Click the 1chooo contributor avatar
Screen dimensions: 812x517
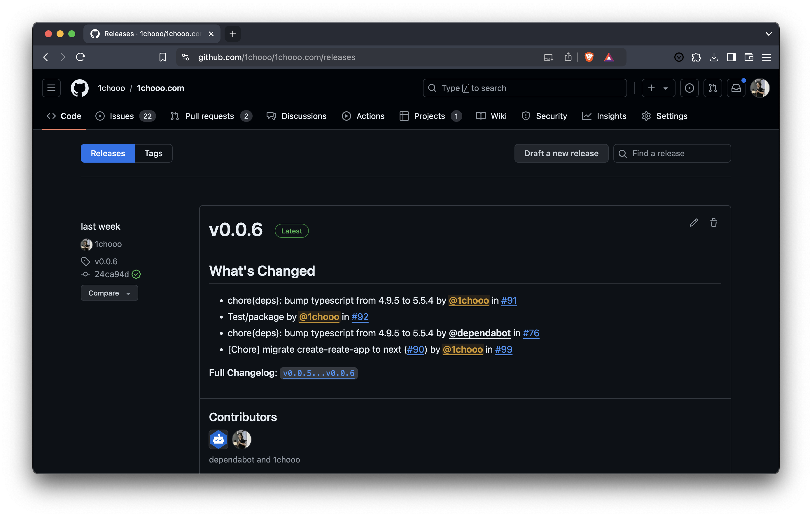[241, 439]
